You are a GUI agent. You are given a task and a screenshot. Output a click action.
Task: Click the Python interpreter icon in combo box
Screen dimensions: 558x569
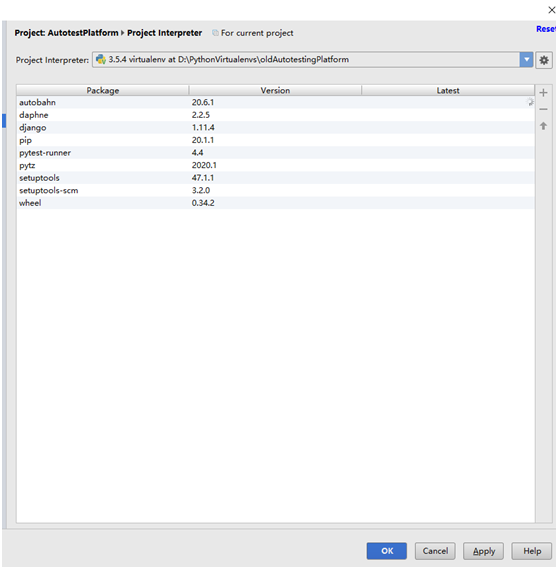tap(101, 60)
